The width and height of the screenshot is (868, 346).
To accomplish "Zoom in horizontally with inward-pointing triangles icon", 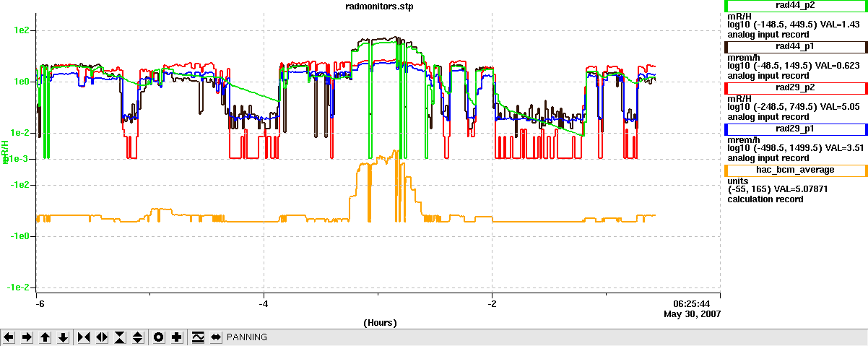I will point(84,337).
